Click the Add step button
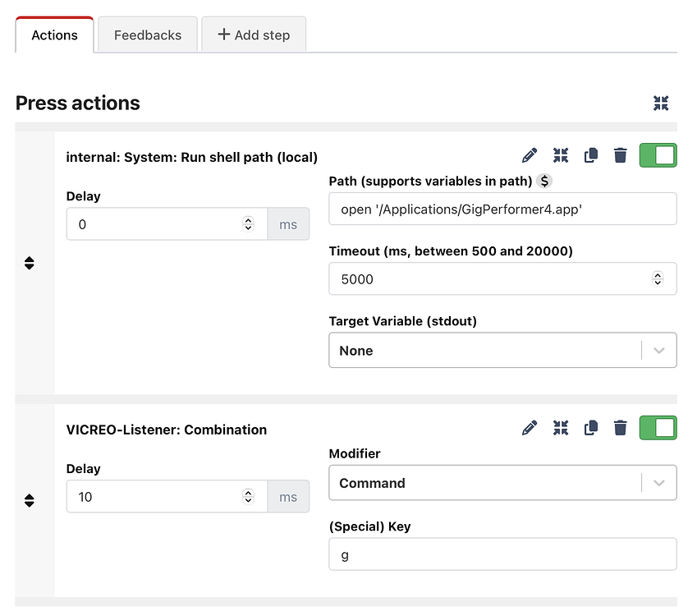Screen dimensions: 697x616 (x=253, y=35)
